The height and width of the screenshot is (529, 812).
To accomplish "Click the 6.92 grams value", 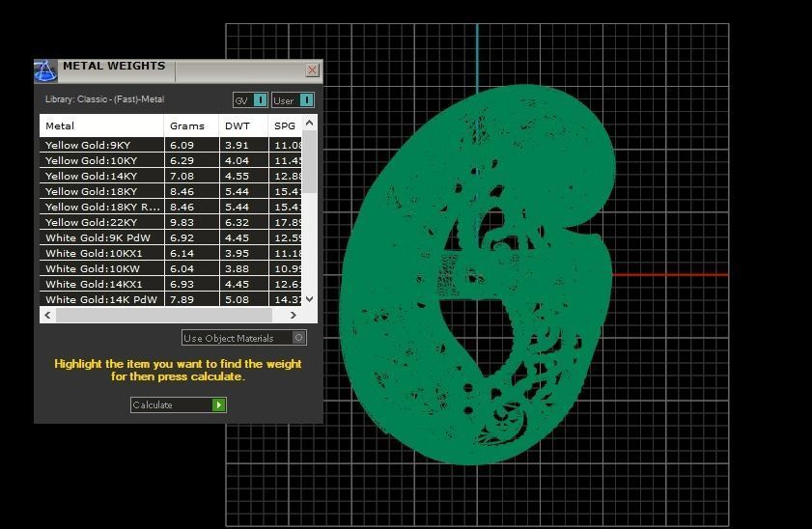I will pos(182,238).
